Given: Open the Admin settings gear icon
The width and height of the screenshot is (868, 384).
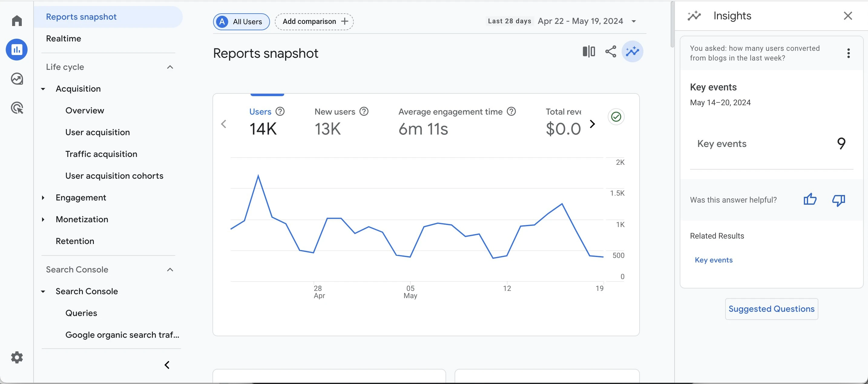Looking at the screenshot, I should pos(17,357).
